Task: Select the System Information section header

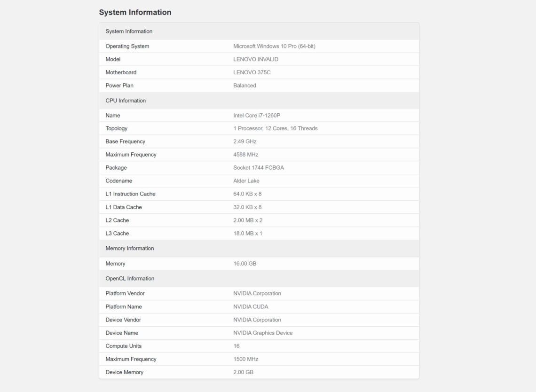Action: coord(128,31)
